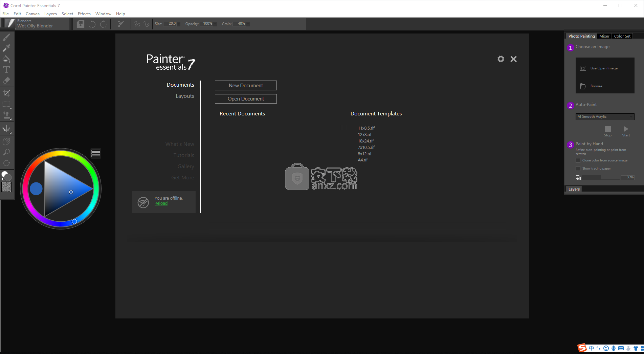644x354 pixels.
Task: Select the Crop tool
Action: [x=6, y=93]
